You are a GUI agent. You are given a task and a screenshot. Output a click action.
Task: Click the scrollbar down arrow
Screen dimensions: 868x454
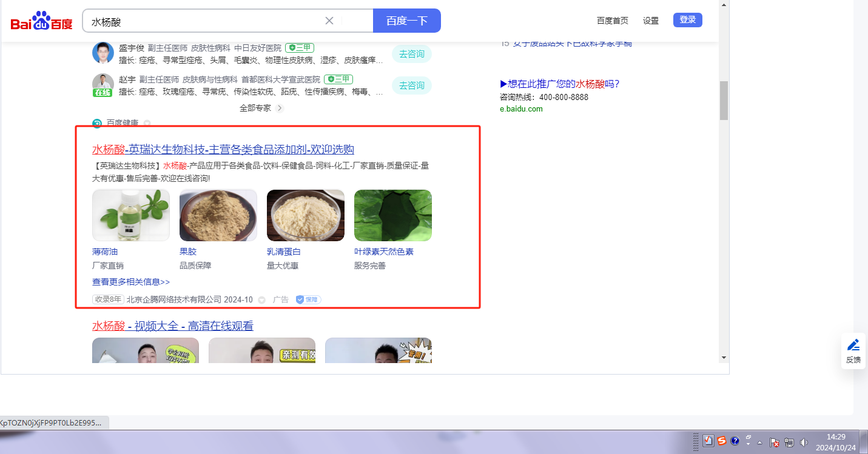tap(724, 358)
